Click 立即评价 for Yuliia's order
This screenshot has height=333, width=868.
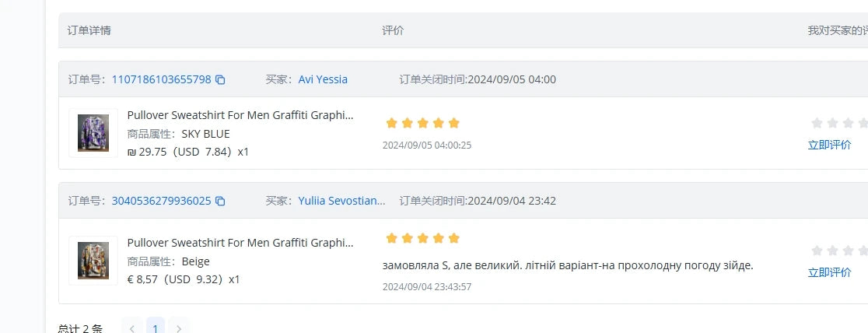click(x=829, y=272)
